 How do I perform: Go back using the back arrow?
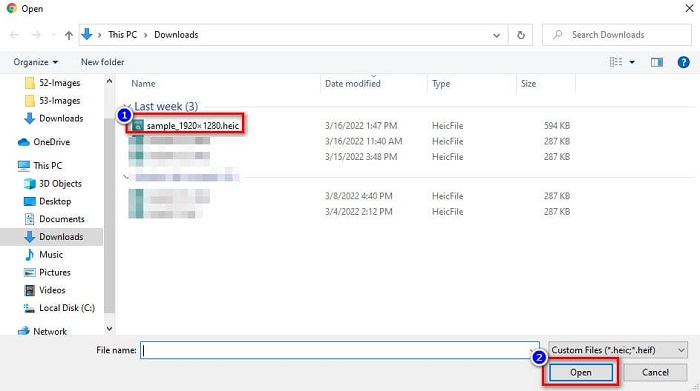(14, 35)
